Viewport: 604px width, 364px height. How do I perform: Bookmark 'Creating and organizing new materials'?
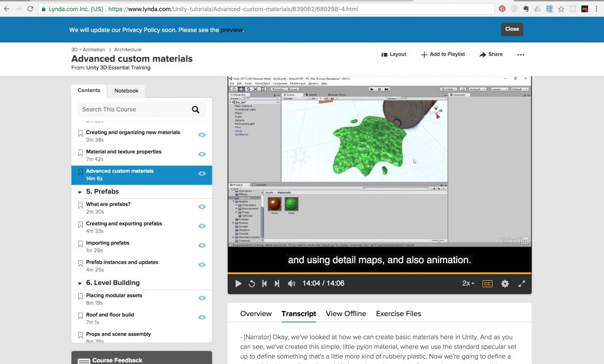coord(80,133)
